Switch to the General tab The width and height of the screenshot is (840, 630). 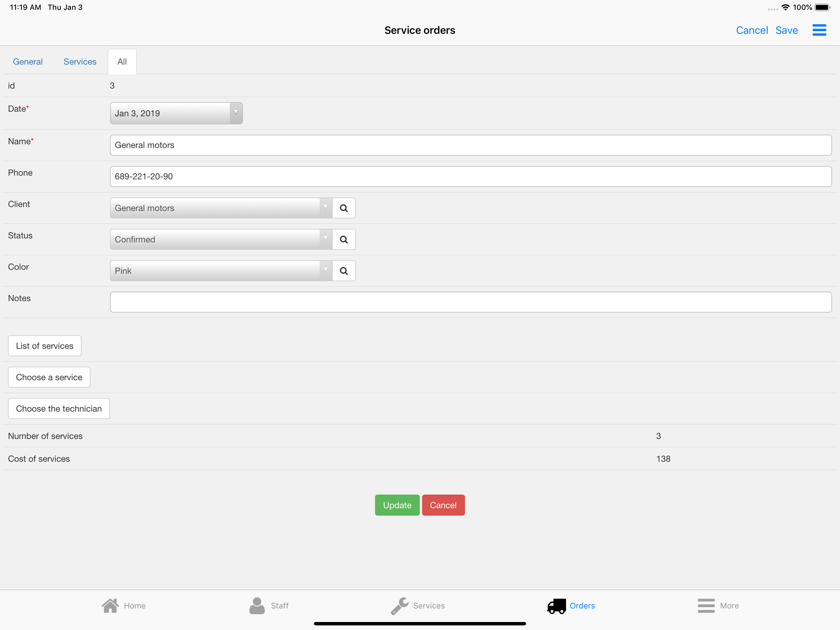click(x=27, y=61)
